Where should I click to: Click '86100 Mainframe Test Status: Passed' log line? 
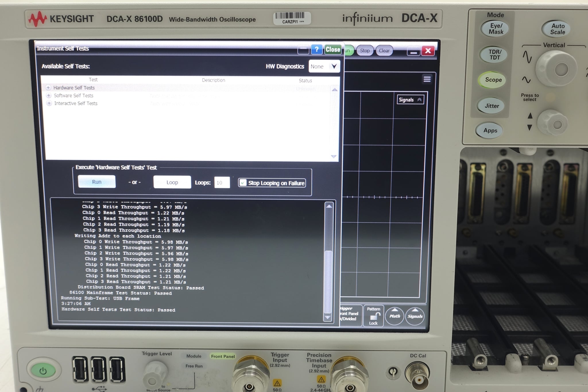121,293
